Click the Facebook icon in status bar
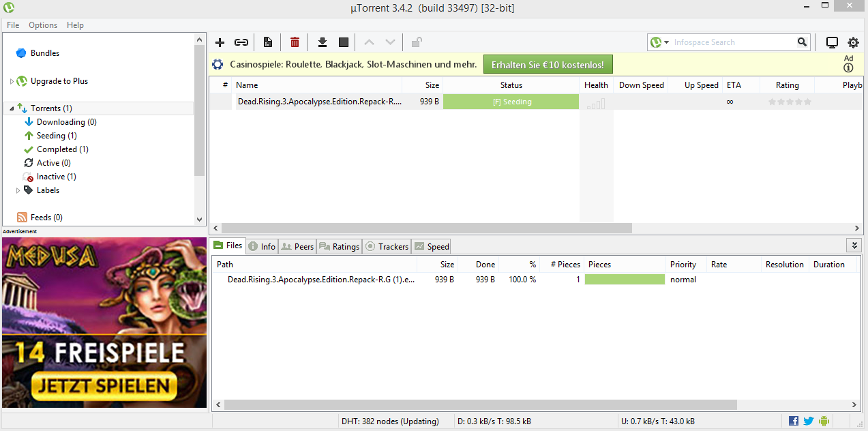This screenshot has height=431, width=868. click(x=794, y=421)
